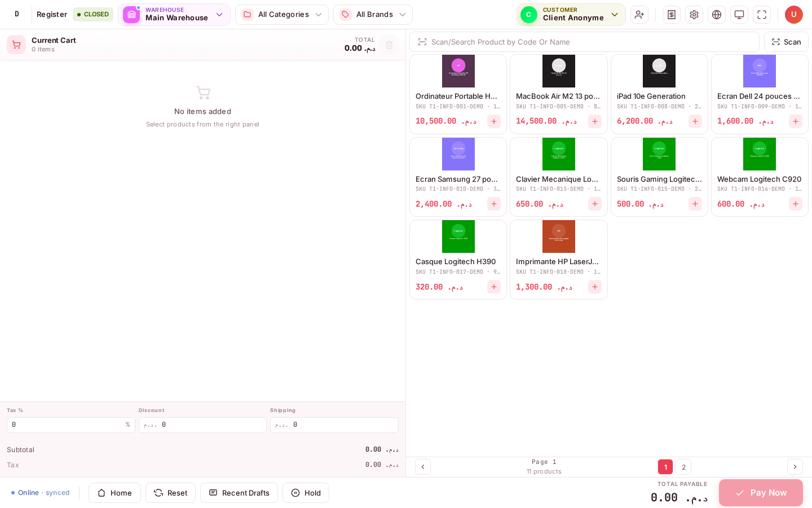The height and width of the screenshot is (508, 812).
Task: Click the Current Cart icon
Action: [16, 45]
